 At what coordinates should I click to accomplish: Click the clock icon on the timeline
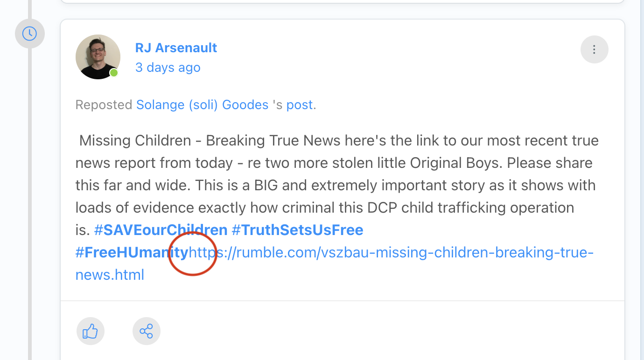(29, 34)
